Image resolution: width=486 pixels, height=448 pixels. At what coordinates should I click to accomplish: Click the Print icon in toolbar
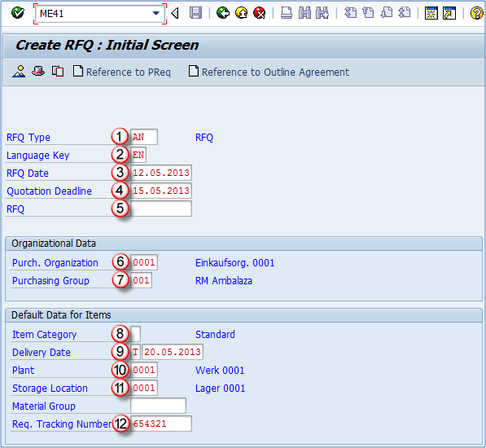click(286, 13)
